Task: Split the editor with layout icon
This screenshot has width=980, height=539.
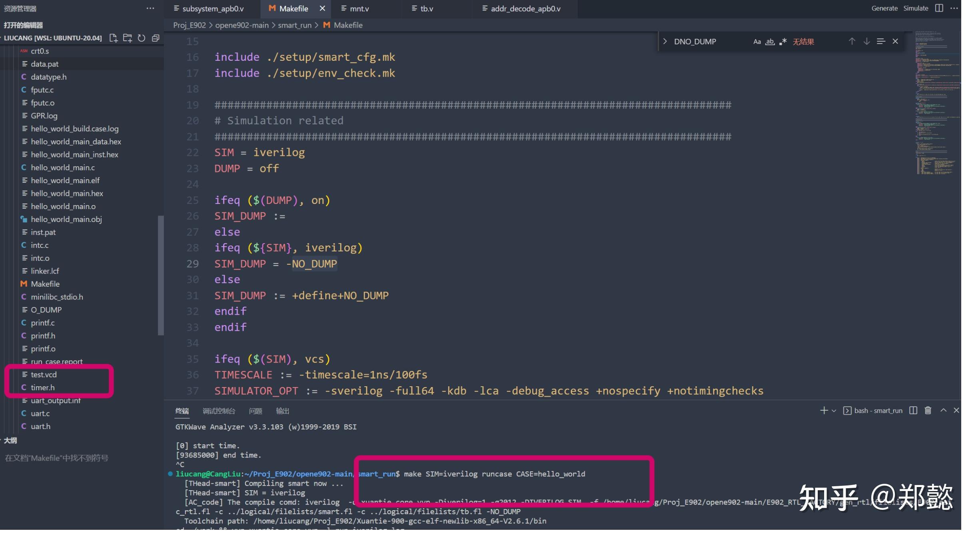Action: tap(939, 8)
